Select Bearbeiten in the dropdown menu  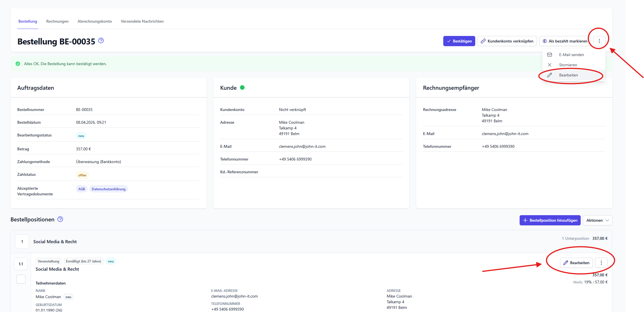pos(574,75)
